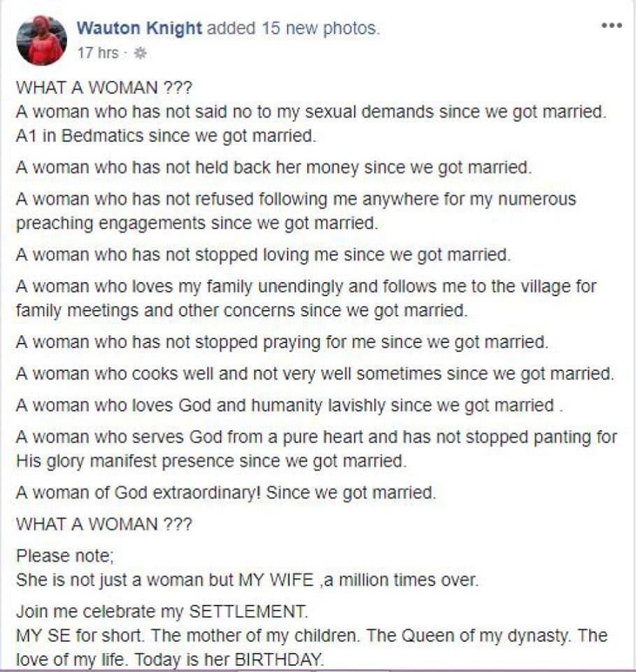Image resolution: width=636 pixels, height=672 pixels.
Task: Click the line about cooking well
Action: tap(315, 374)
